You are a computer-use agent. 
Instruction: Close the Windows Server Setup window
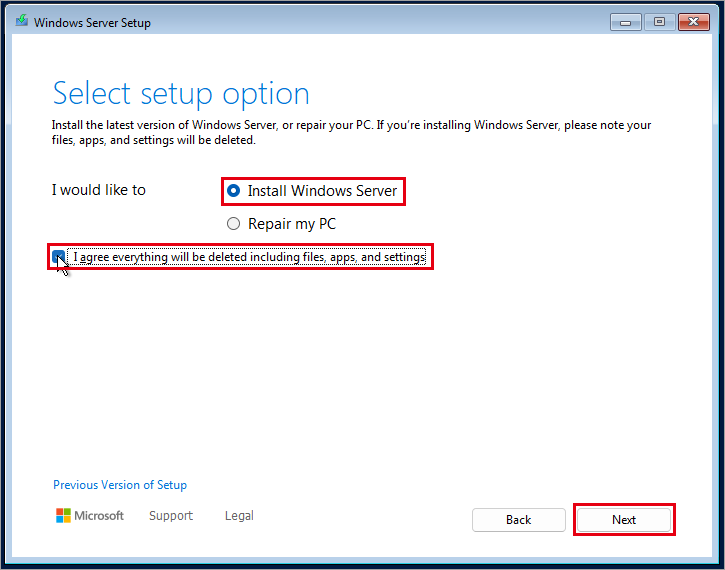click(x=694, y=22)
